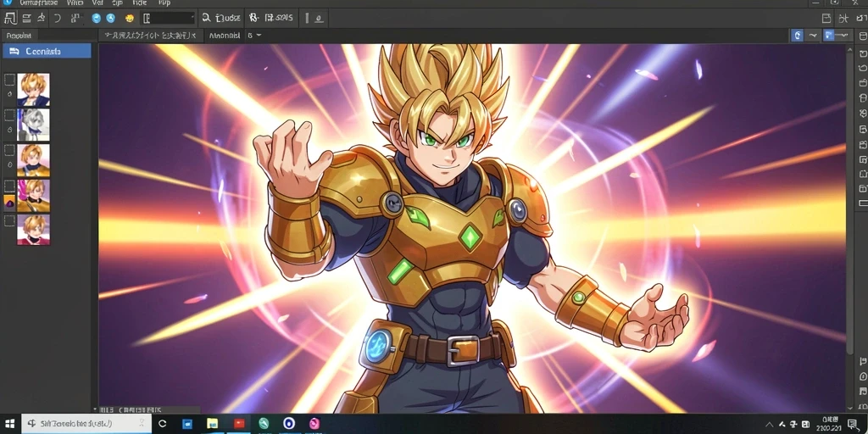Open the yellow File Explorer taskbar icon
Image resolution: width=868 pixels, height=434 pixels.
[213, 424]
